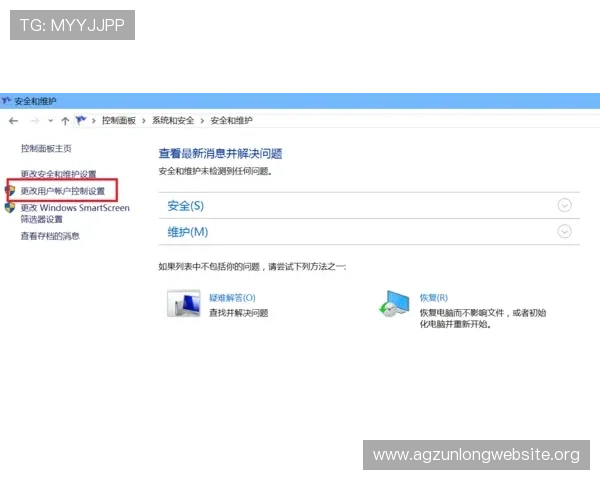Open chevron after 控制面板 breadcrumb
Viewport: 600px width, 480px height.
click(x=144, y=121)
